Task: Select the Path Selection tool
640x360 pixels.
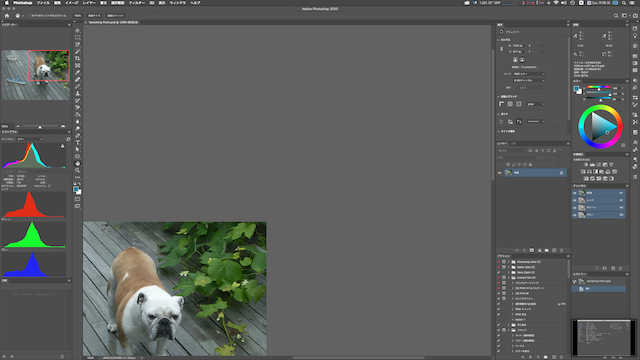Action: [78, 149]
